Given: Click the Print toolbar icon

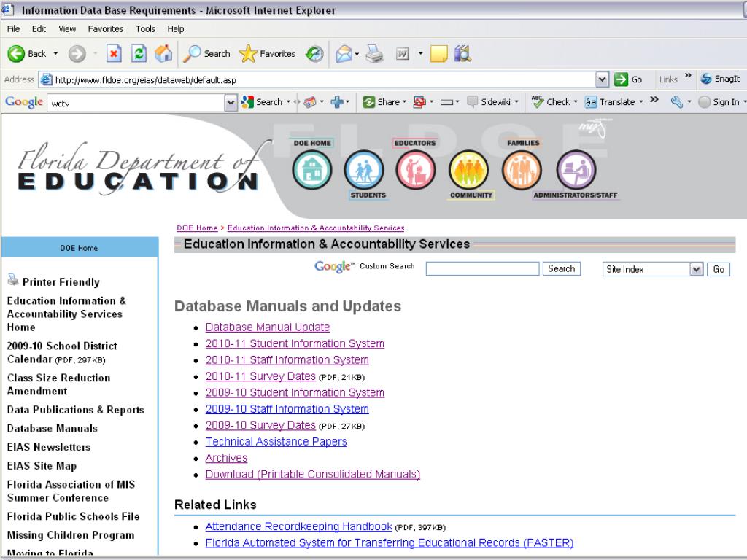Looking at the screenshot, I should tap(373, 54).
